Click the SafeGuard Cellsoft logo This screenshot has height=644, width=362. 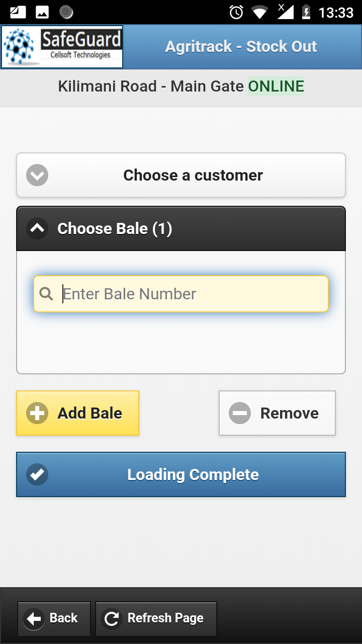(62, 47)
